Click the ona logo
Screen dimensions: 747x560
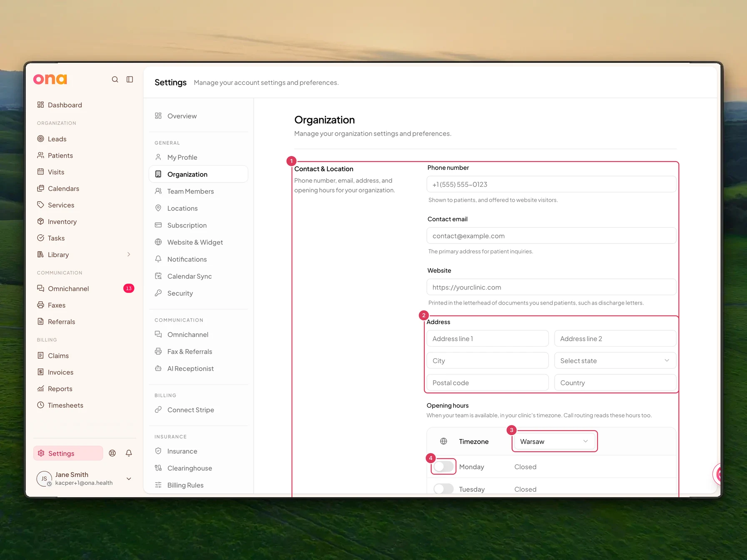click(x=50, y=79)
